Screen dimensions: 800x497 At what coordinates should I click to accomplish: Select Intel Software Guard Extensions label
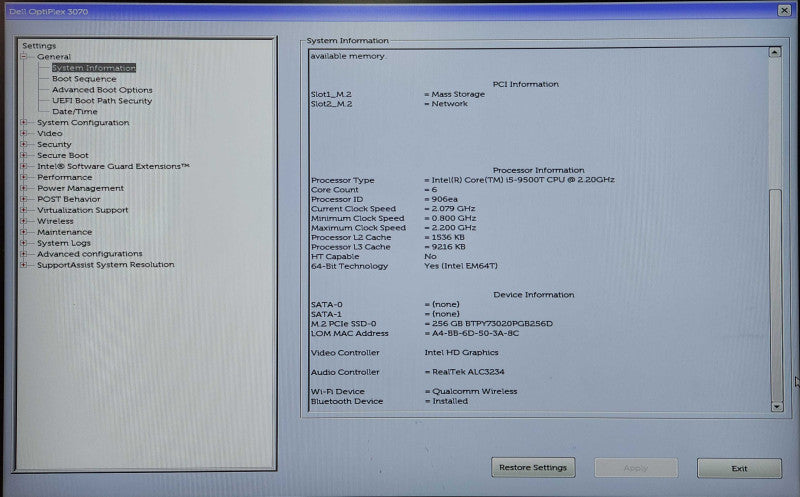click(x=113, y=166)
